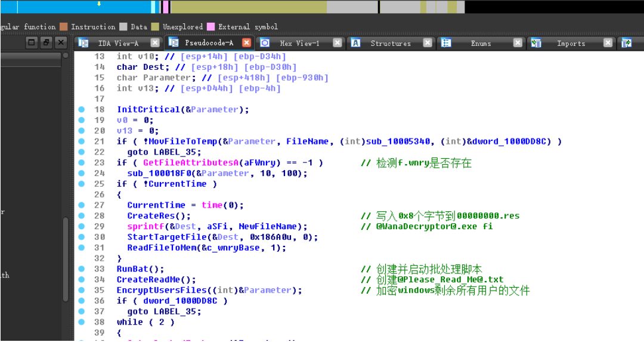Click the Data color legend swatch
The width and height of the screenshot is (644, 342).
point(123,27)
